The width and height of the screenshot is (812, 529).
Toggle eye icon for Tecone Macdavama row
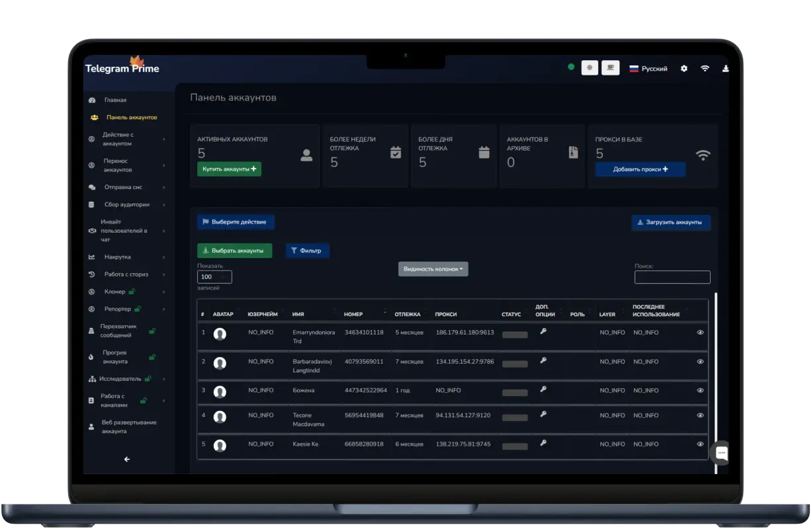[x=700, y=415]
